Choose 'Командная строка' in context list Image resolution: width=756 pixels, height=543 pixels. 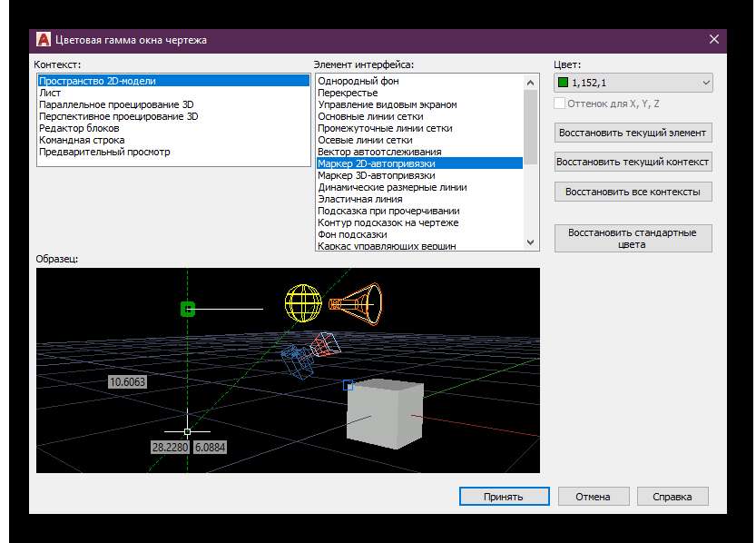(82, 140)
